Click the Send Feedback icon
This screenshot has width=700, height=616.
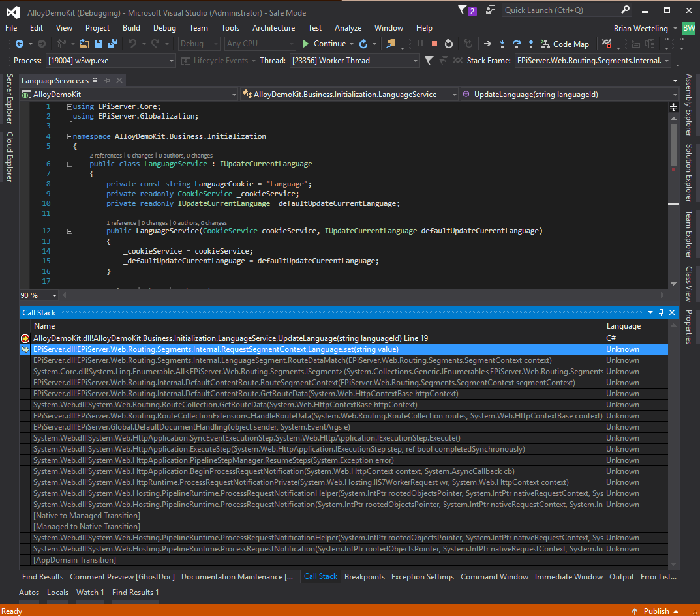pos(490,10)
